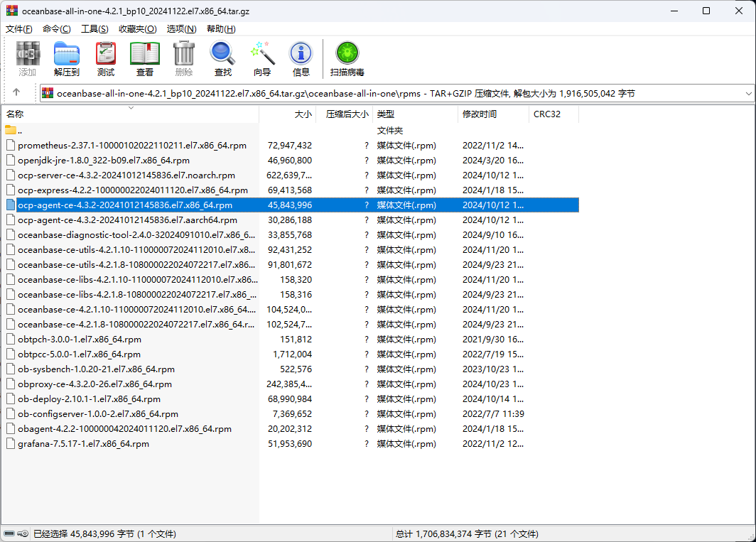Image resolution: width=756 pixels, height=542 pixels.
Task: Click the size value 20,202,312
Action: point(290,428)
